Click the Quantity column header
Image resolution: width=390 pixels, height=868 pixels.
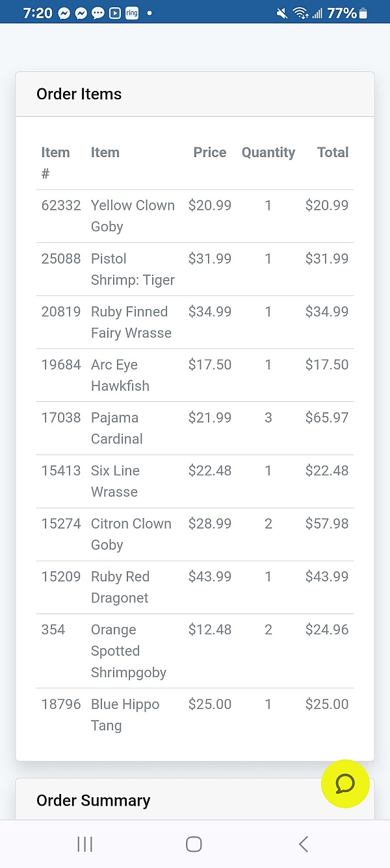268,153
